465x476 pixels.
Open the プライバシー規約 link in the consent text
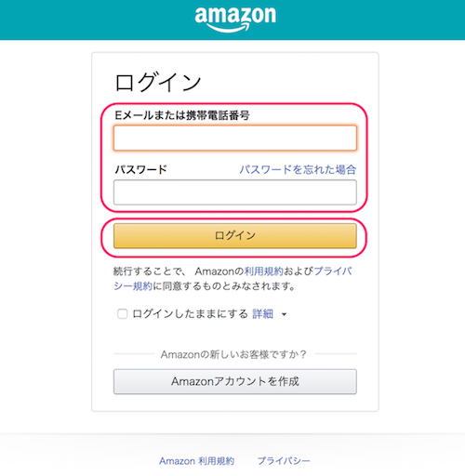coord(232,279)
